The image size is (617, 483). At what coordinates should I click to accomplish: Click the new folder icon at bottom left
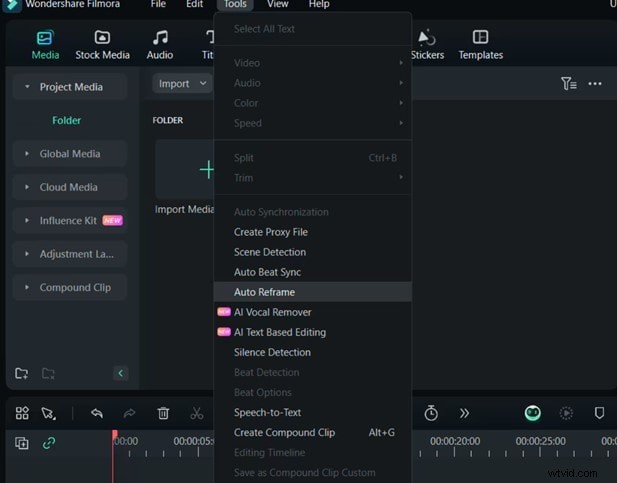21,373
